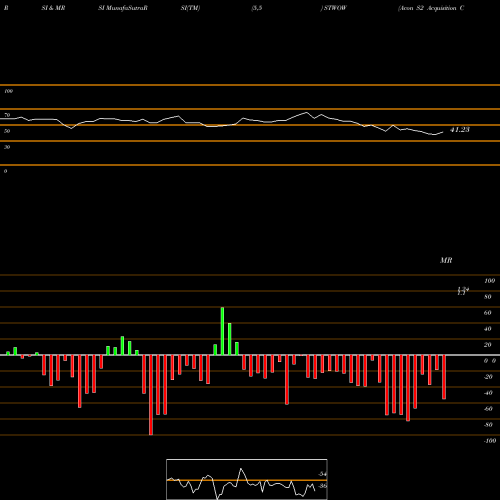Image resolution: width=500 pixels, height=500 pixels.
Task: Click the longest red bar reaching -100
Action: tap(151, 395)
